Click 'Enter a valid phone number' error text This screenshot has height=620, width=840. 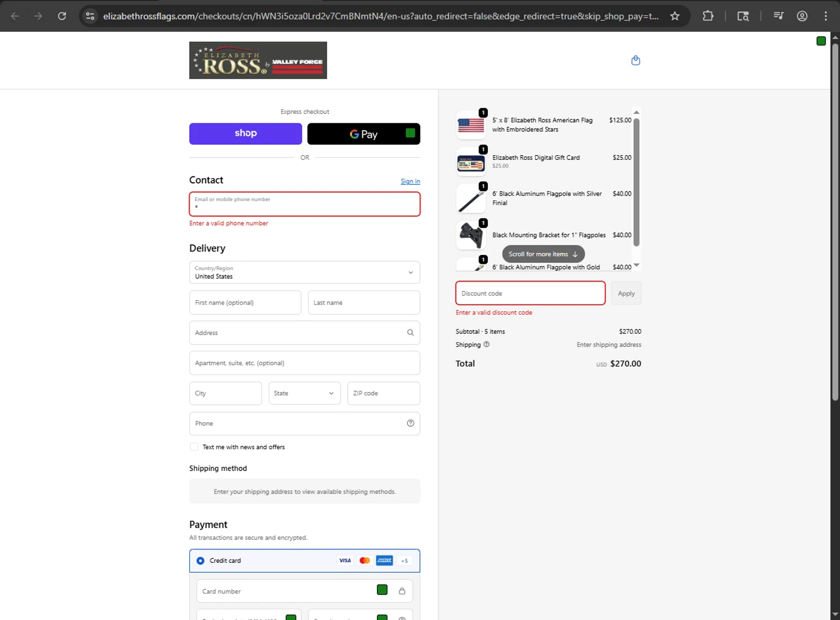coord(228,223)
